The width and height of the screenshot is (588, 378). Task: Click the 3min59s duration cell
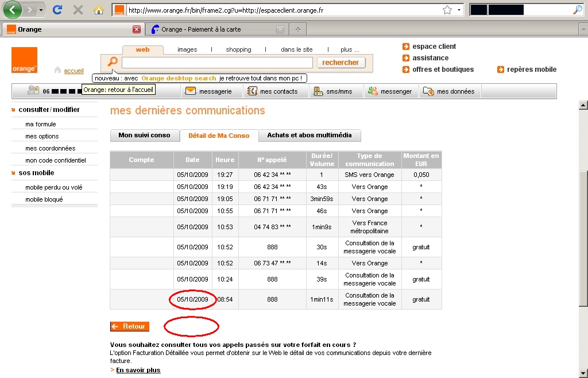[322, 199]
